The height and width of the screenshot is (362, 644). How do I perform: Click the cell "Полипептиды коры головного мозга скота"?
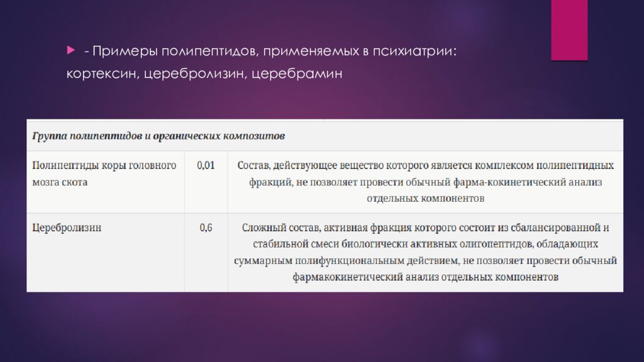click(104, 173)
